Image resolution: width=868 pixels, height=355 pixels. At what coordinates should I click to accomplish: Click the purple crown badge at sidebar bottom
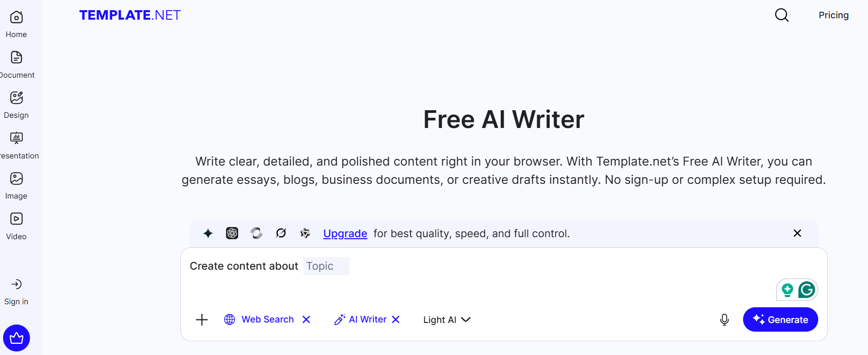coord(16,338)
